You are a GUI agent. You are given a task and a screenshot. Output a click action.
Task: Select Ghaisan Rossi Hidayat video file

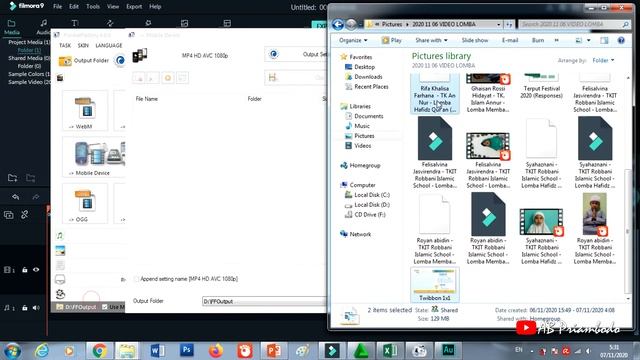coord(488,93)
